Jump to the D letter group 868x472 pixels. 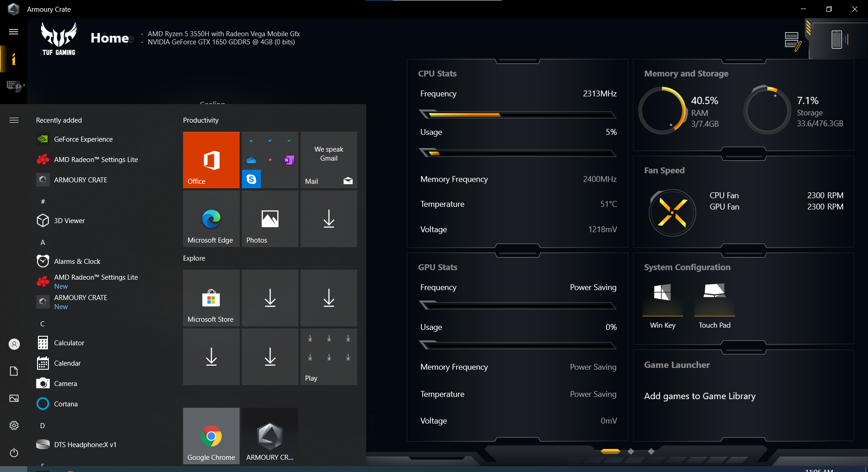42,425
